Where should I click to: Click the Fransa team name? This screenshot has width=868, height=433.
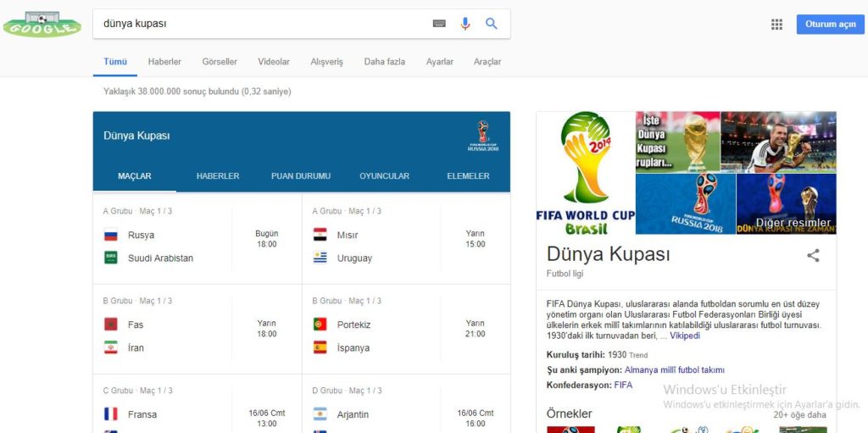pyautogui.click(x=142, y=414)
